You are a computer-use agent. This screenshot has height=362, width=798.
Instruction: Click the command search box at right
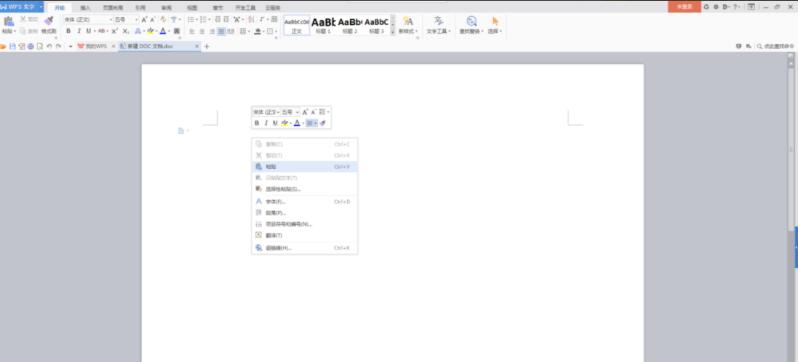[775, 46]
